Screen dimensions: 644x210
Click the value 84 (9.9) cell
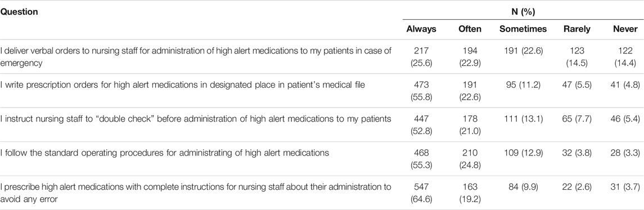pos(523,186)
